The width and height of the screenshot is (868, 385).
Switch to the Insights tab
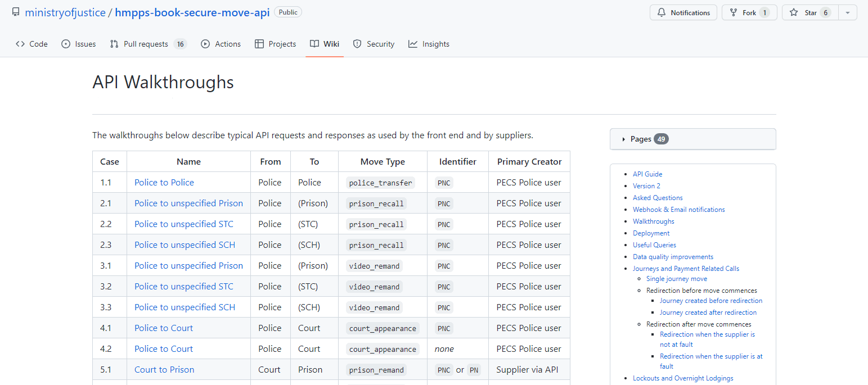point(429,44)
